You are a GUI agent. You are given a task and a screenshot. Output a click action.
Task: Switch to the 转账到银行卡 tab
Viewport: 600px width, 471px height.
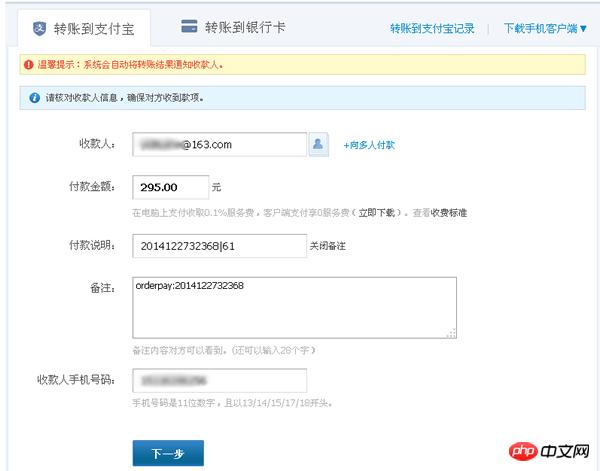[233, 27]
